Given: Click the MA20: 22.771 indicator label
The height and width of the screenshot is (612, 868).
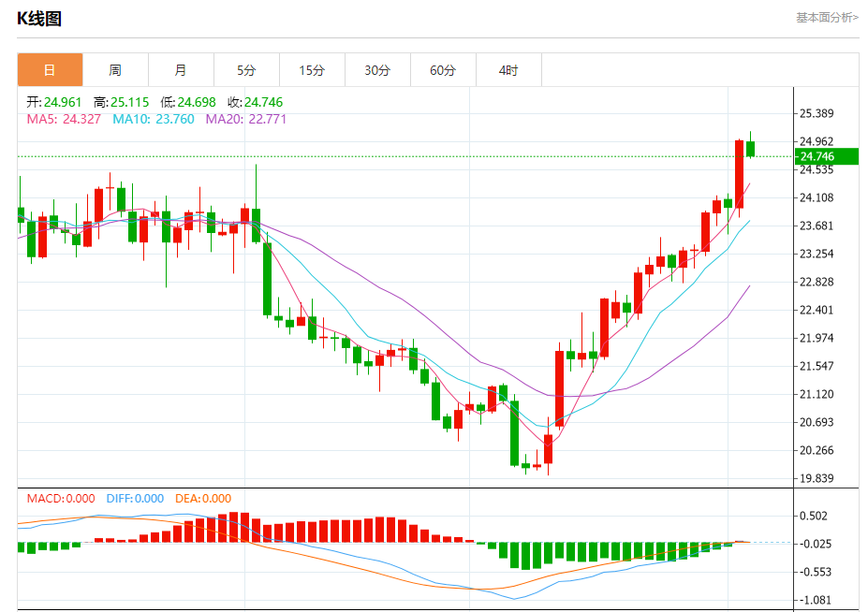Looking at the screenshot, I should (x=245, y=119).
